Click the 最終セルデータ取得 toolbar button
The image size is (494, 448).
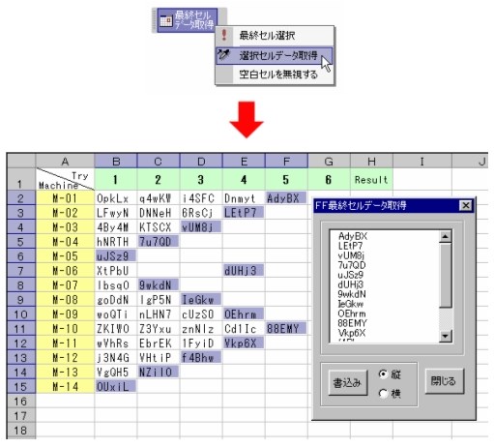point(188,20)
